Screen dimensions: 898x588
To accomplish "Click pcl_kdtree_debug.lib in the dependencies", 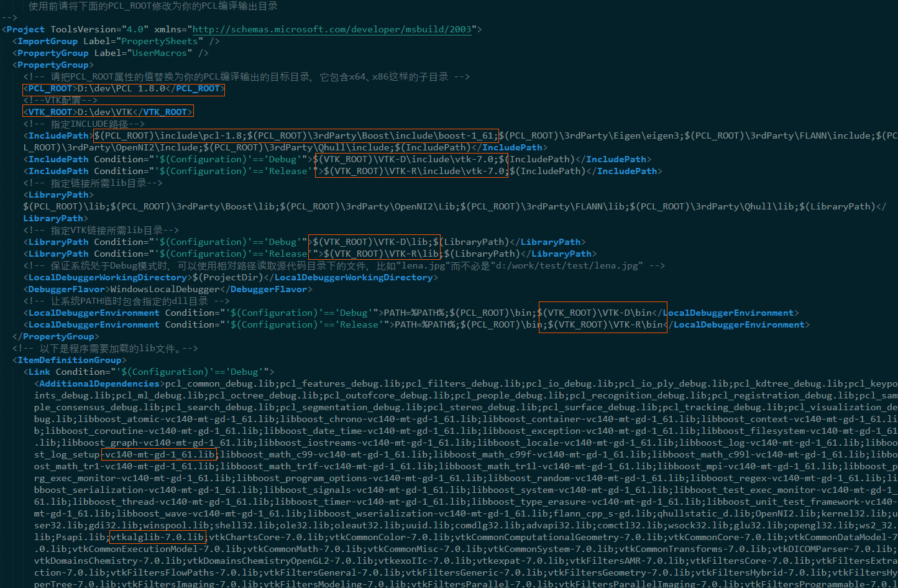I will [788, 384].
